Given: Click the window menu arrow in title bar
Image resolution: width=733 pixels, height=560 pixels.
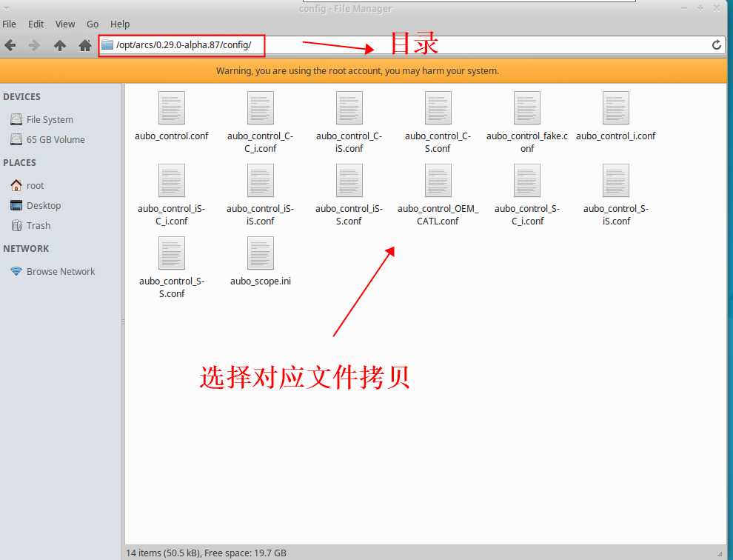Looking at the screenshot, I should pos(7,8).
